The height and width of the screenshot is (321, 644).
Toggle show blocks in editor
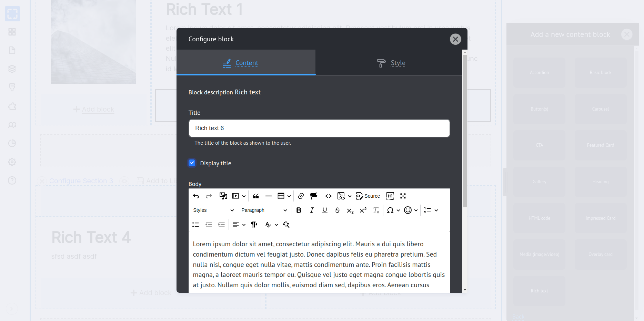(390, 196)
